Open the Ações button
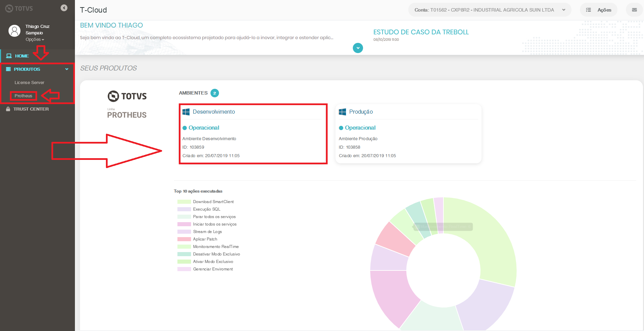The width and height of the screenshot is (644, 331). coord(598,10)
